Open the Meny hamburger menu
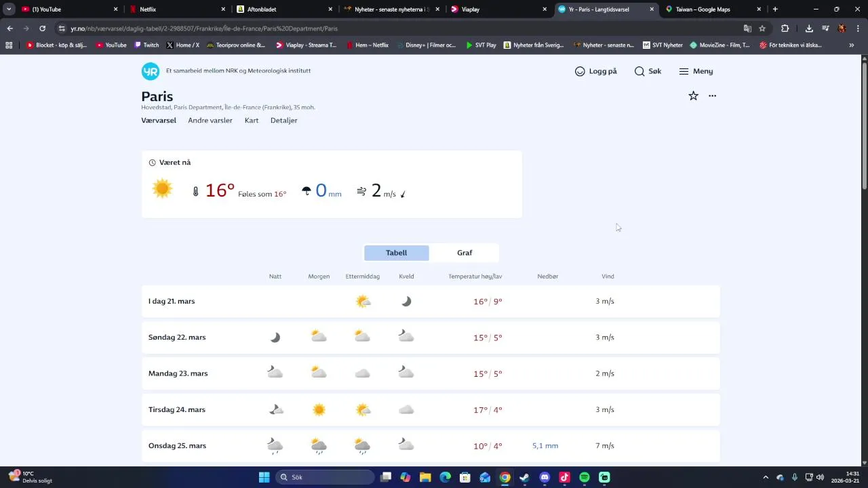 [696, 71]
